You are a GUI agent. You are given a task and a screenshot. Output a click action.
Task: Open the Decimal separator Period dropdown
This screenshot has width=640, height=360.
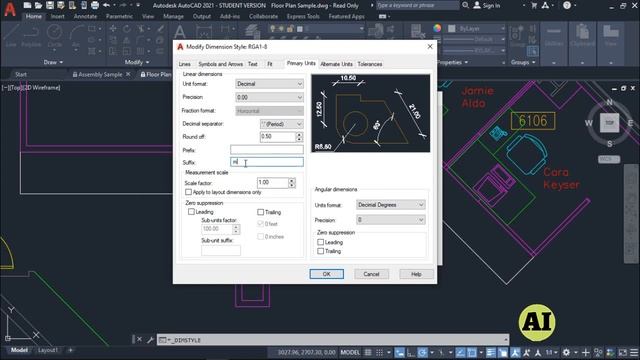(x=282, y=124)
